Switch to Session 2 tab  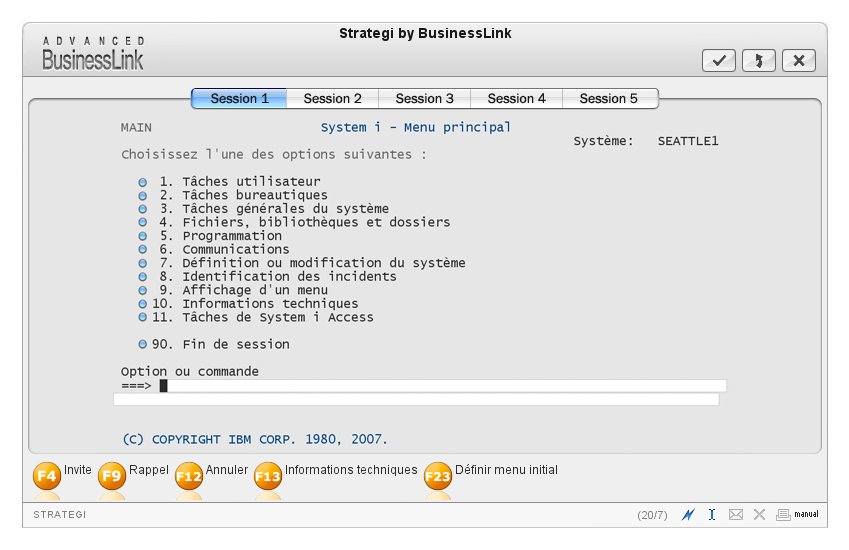point(333,98)
